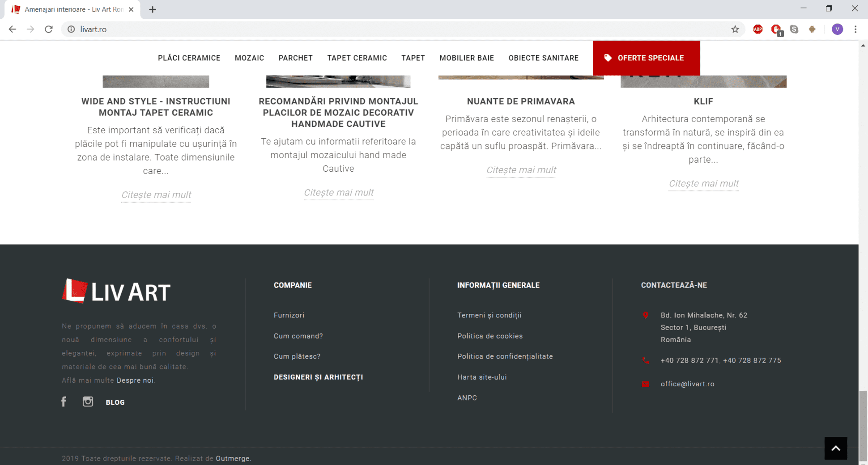The image size is (868, 465).
Task: Click the Oferte Speciale button
Action: pos(646,58)
